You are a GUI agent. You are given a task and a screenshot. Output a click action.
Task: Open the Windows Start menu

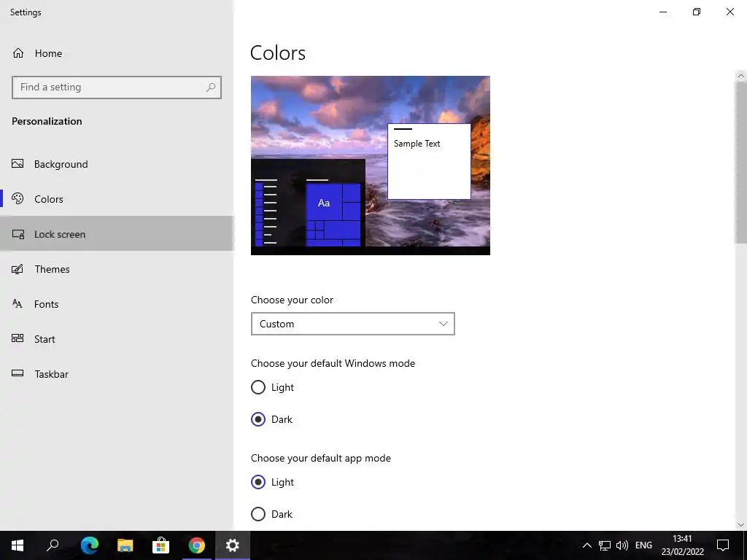[18, 545]
